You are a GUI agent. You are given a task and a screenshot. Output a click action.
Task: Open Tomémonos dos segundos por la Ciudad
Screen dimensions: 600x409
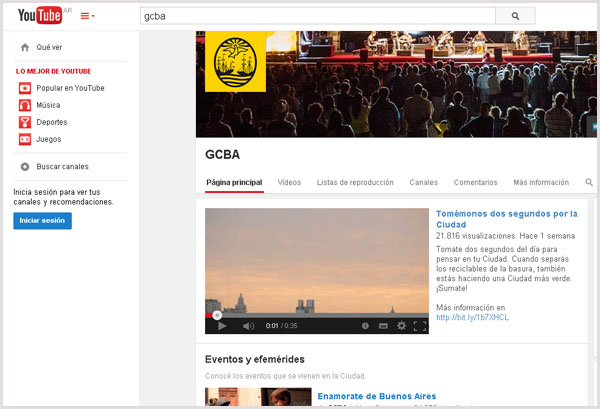pyautogui.click(x=507, y=219)
